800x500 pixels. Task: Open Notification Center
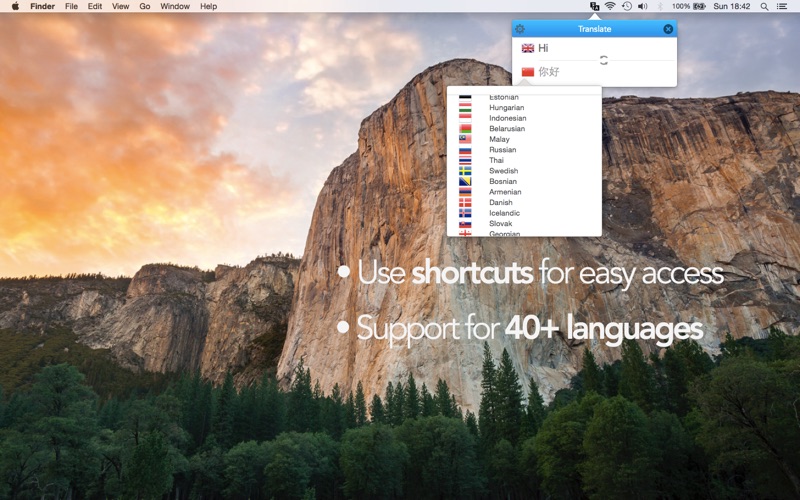pos(782,6)
